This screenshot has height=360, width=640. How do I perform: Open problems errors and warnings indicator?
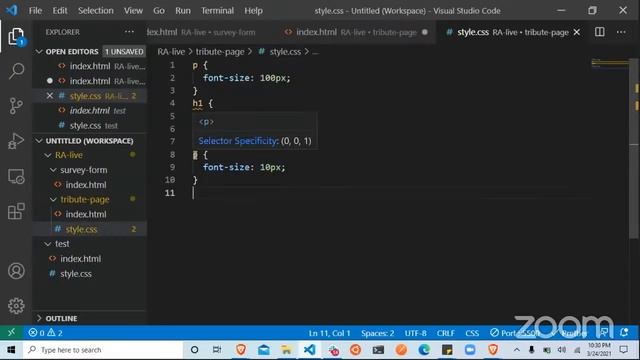(x=45, y=333)
